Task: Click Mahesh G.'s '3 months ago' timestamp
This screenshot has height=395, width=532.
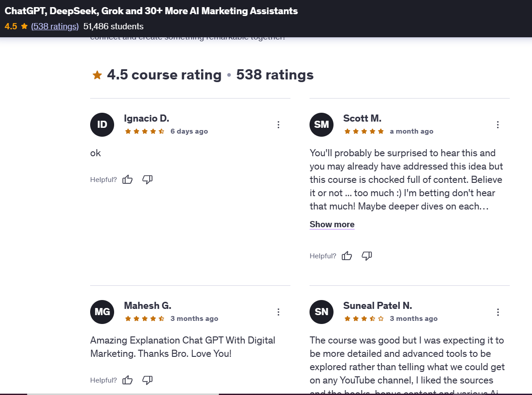Action: pos(195,318)
